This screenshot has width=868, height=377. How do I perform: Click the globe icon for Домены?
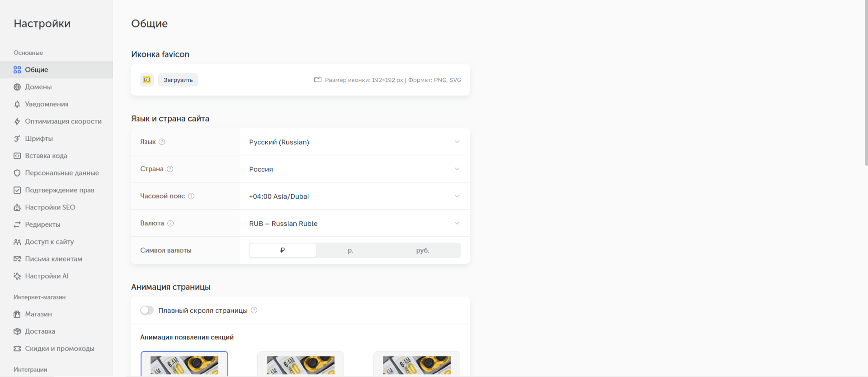coord(17,87)
